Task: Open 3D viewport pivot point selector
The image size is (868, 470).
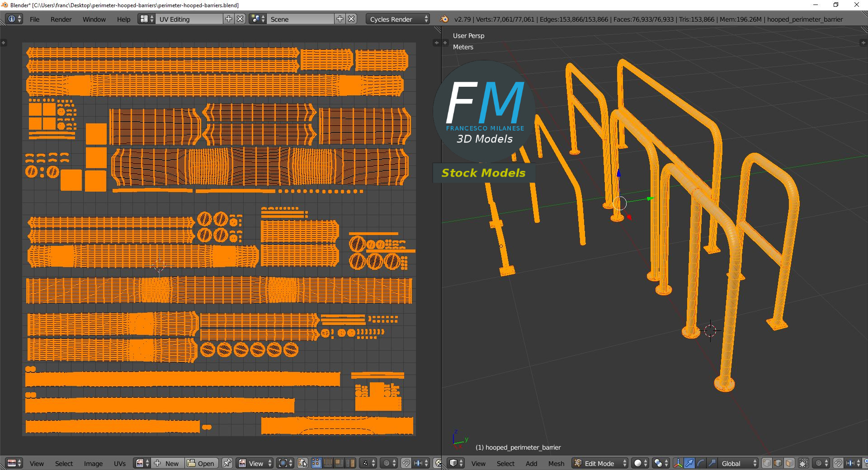Action: [661, 463]
